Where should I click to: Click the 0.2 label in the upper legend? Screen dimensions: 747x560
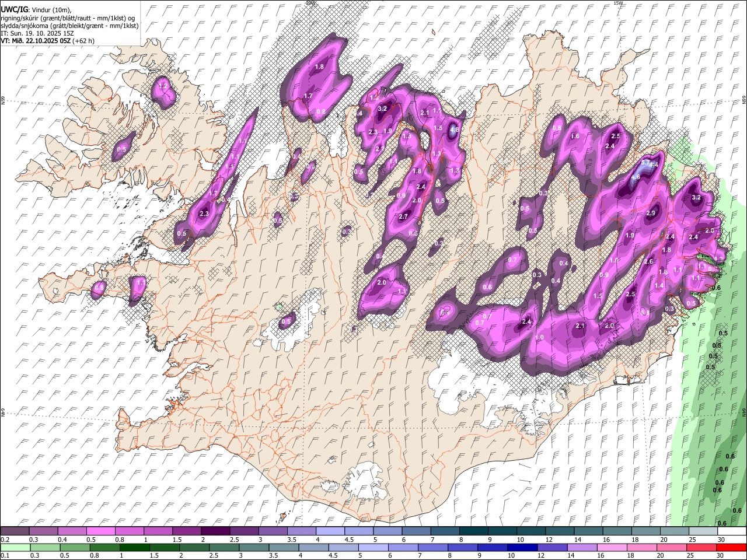pos(5,540)
